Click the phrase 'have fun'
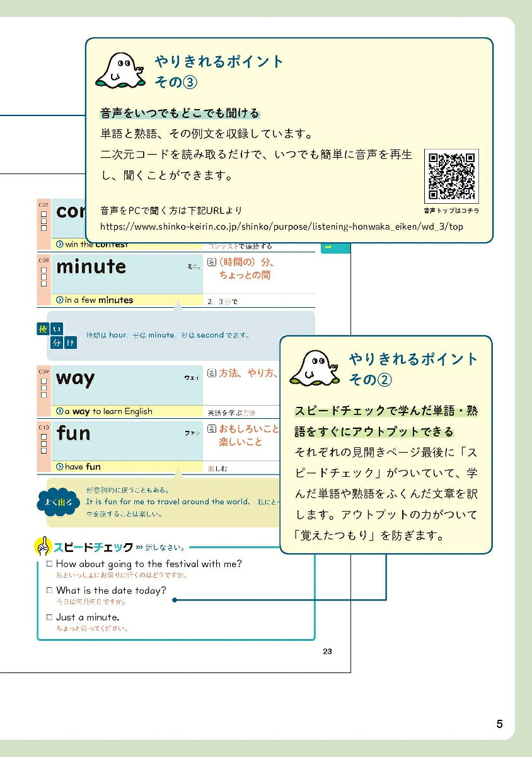 (83, 467)
